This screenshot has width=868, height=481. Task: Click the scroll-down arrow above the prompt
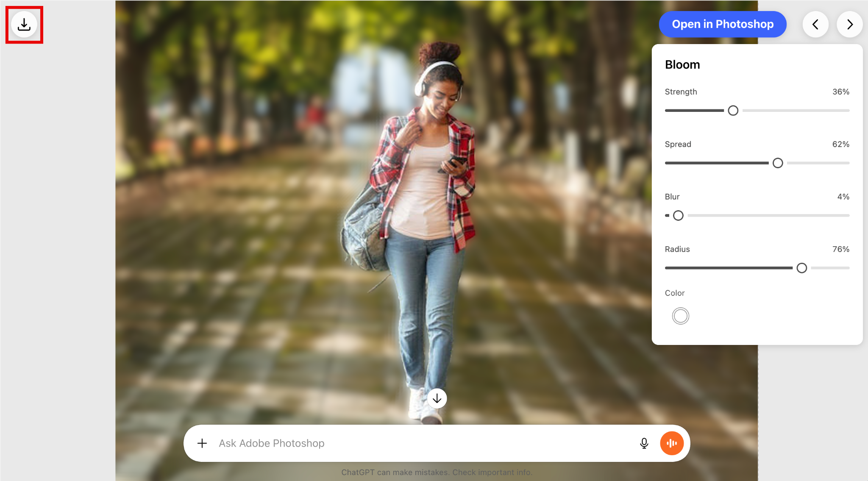pyautogui.click(x=437, y=398)
